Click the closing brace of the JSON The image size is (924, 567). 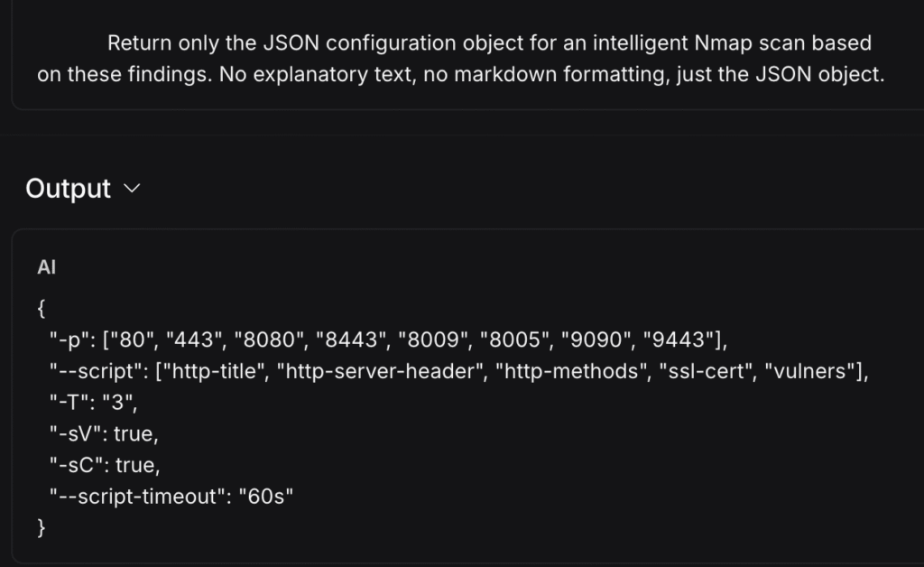pyautogui.click(x=41, y=527)
